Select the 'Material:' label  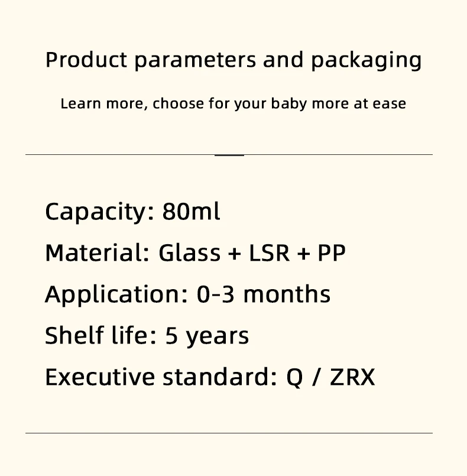point(97,253)
